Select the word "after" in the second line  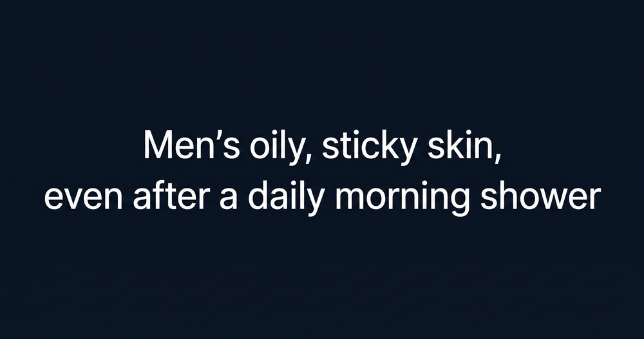[172, 195]
